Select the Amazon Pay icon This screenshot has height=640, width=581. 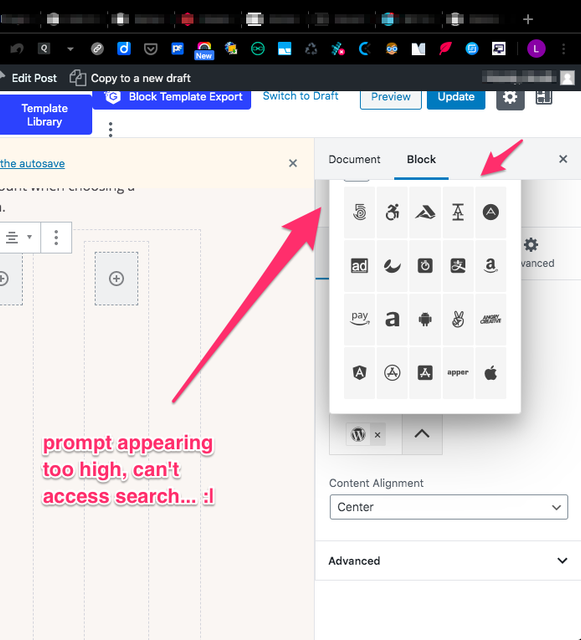pos(359,319)
